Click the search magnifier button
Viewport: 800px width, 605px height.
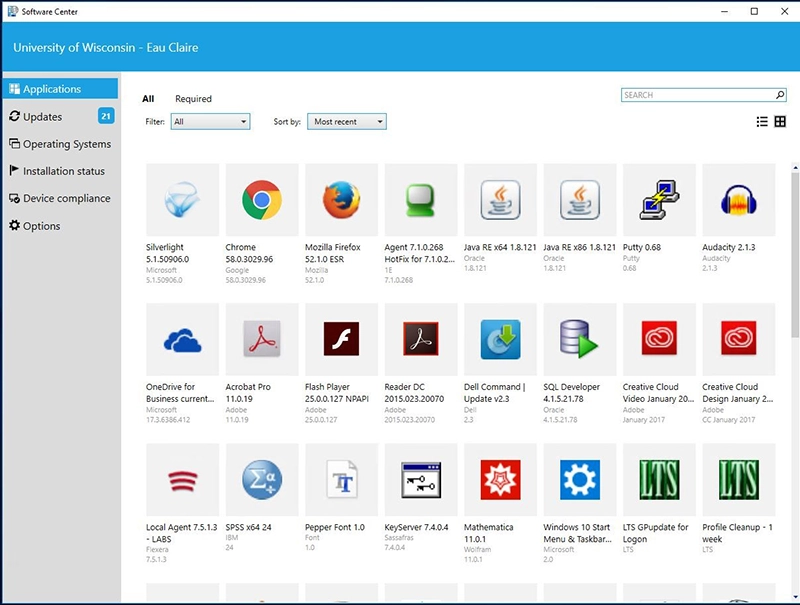tap(780, 95)
